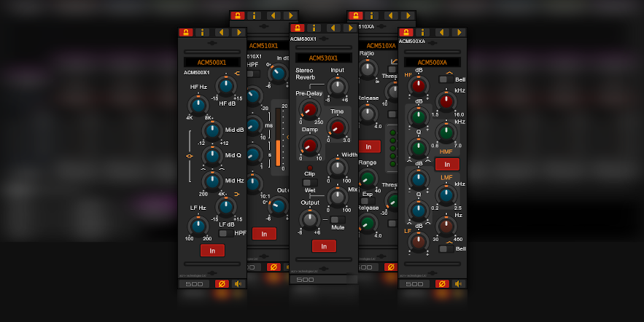Invert phase on the ACM500X1 module
644x322 pixels.
[221, 283]
